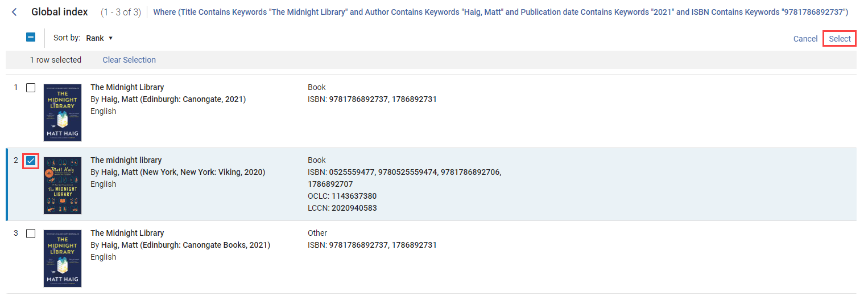Click the OCLC number 1143637380
The height and width of the screenshot is (299, 868).
[354, 196]
